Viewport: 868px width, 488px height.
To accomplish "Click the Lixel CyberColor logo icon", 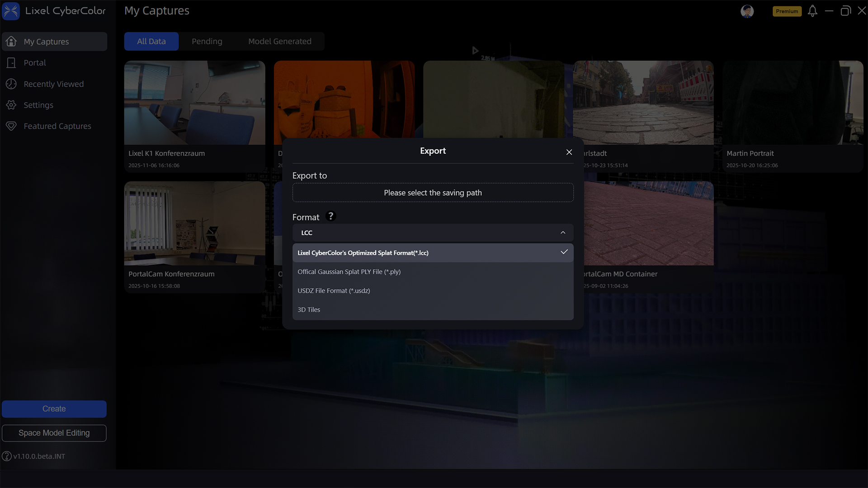I will click(11, 11).
